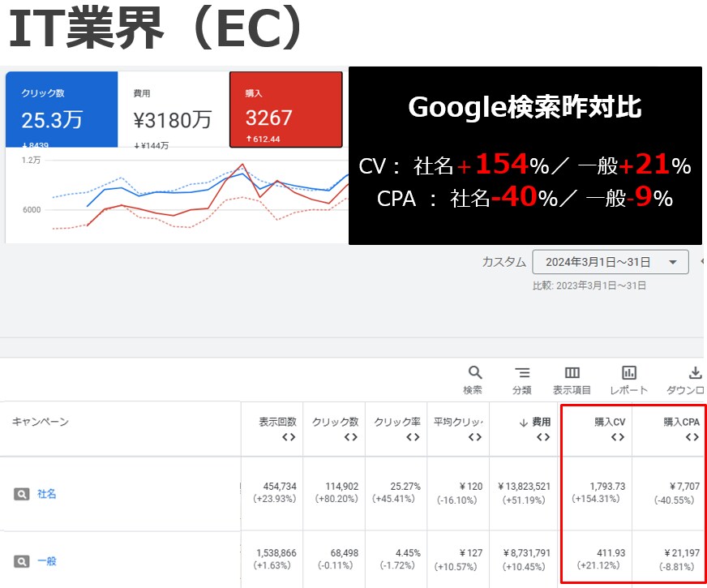Expand arrows under 表示回数 column header
Viewport: 707px width, 588px height.
click(289, 437)
